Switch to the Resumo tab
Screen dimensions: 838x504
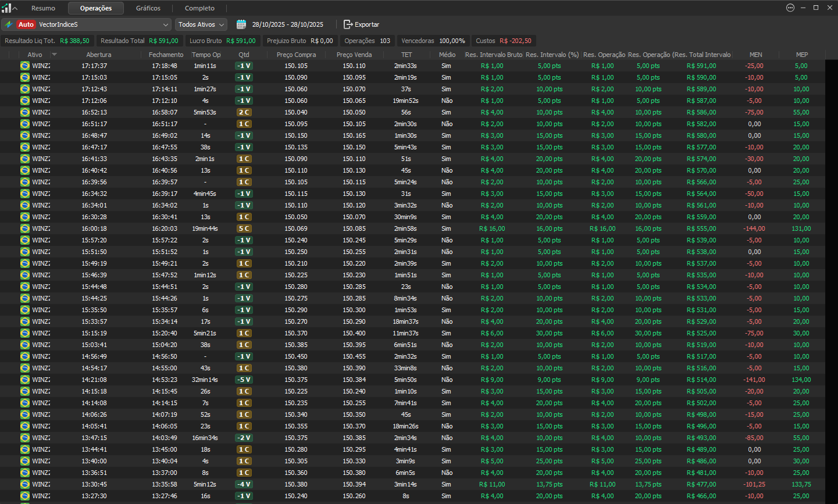click(x=43, y=8)
